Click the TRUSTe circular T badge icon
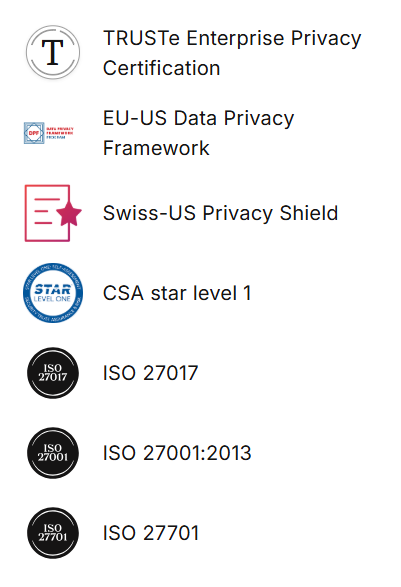This screenshot has width=401, height=587. coord(53,52)
